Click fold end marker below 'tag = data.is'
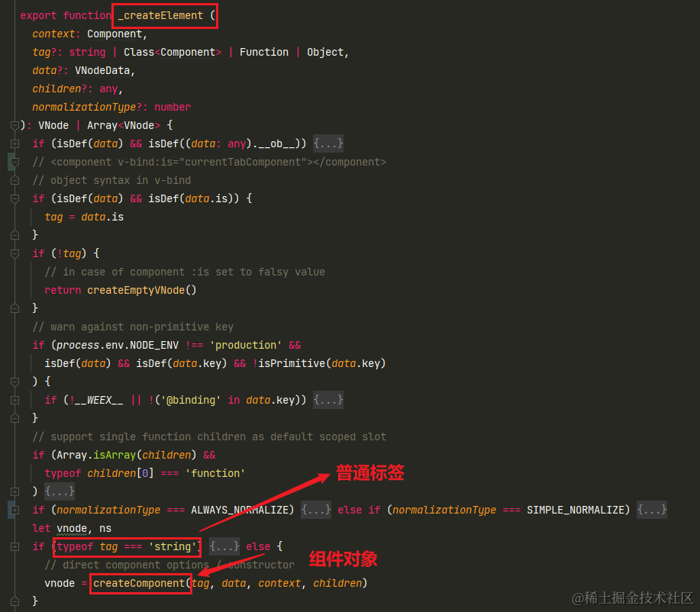Screen dimensions: 700x612 point(15,235)
